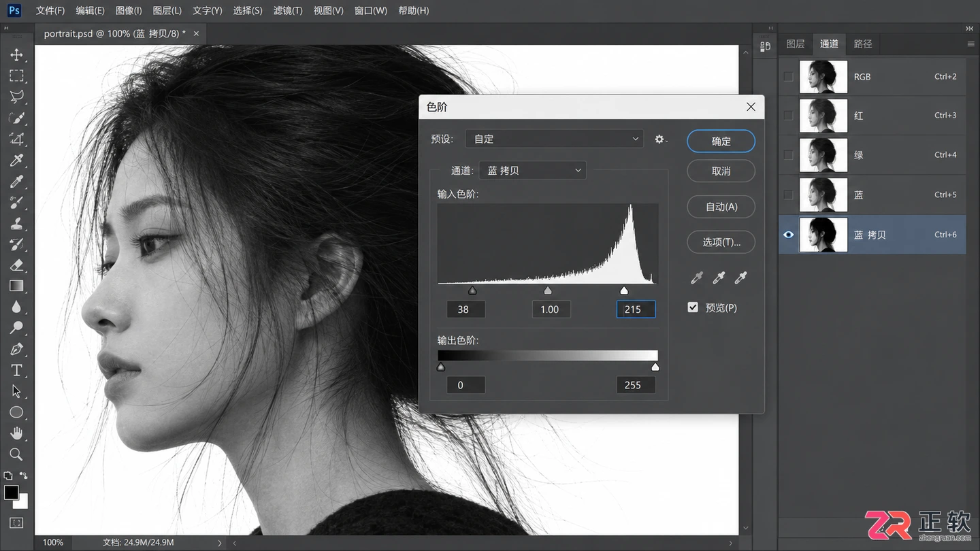The width and height of the screenshot is (980, 551).
Task: Open the 文件(F) menu
Action: point(50,11)
